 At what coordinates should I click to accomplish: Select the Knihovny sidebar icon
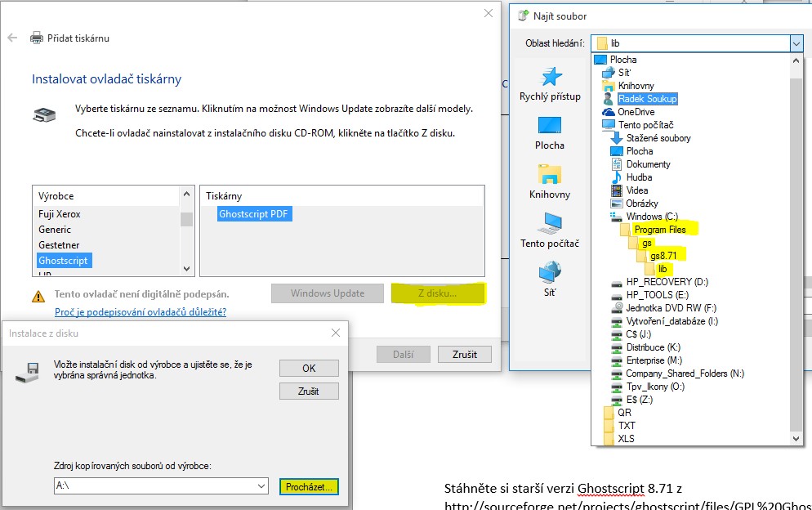(549, 175)
